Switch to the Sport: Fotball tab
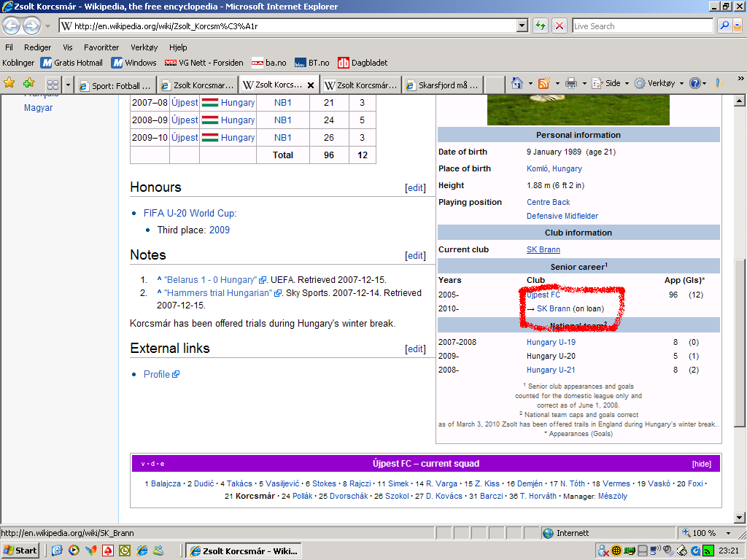This screenshot has height=560, width=747. click(116, 85)
